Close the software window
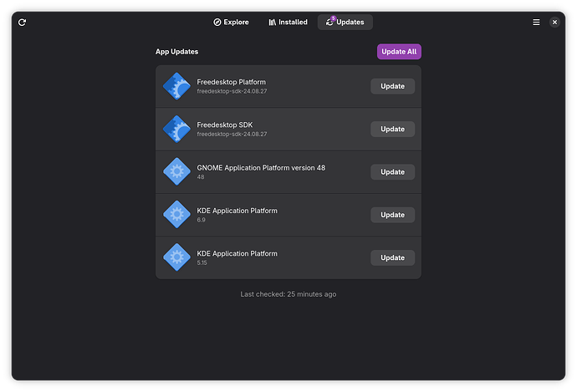Viewport: 577px width, 392px height. pyautogui.click(x=554, y=23)
